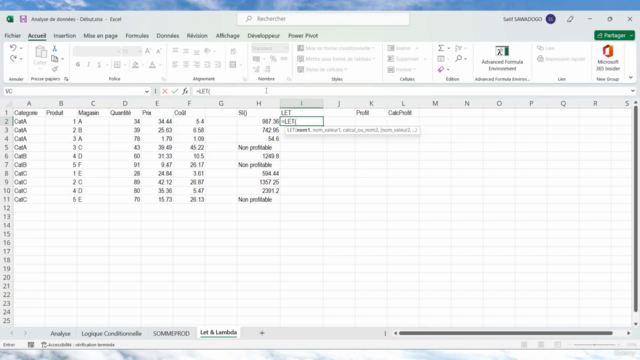The width and height of the screenshot is (640, 360).
Task: Toggle align right
Action: [196, 64]
